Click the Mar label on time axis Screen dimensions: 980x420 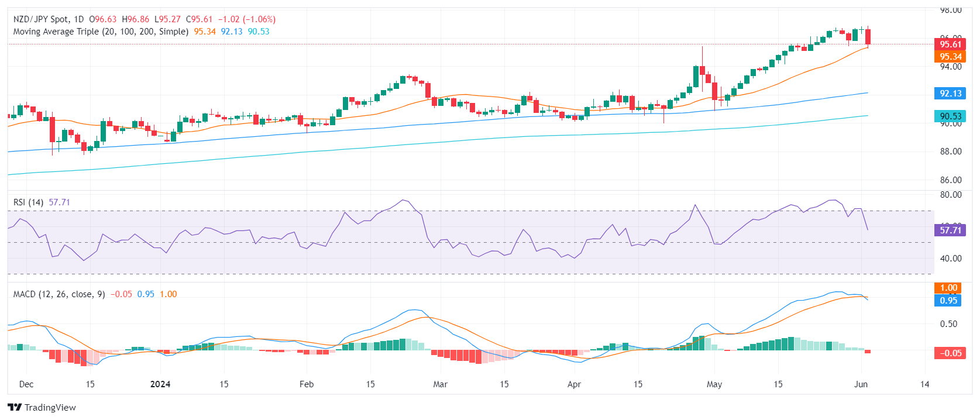[440, 384]
